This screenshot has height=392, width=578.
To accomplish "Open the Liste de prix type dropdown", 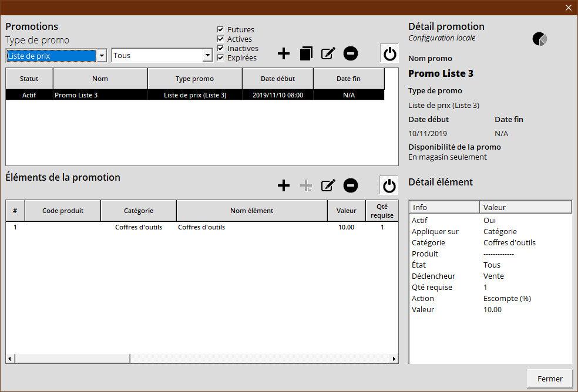I will coord(102,56).
